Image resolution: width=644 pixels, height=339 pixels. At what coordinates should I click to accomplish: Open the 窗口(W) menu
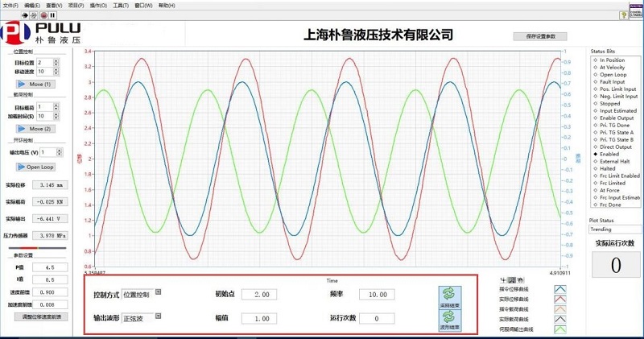(143, 6)
